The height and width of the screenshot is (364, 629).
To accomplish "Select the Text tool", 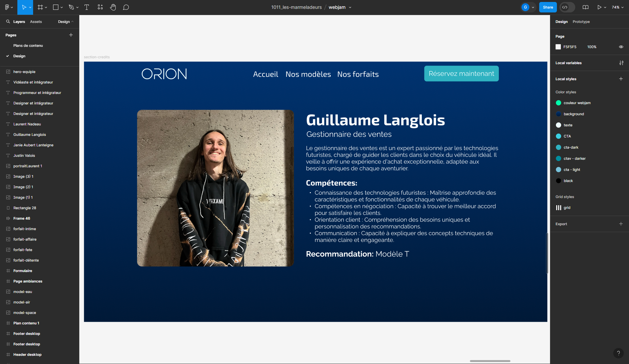I will pos(87,7).
